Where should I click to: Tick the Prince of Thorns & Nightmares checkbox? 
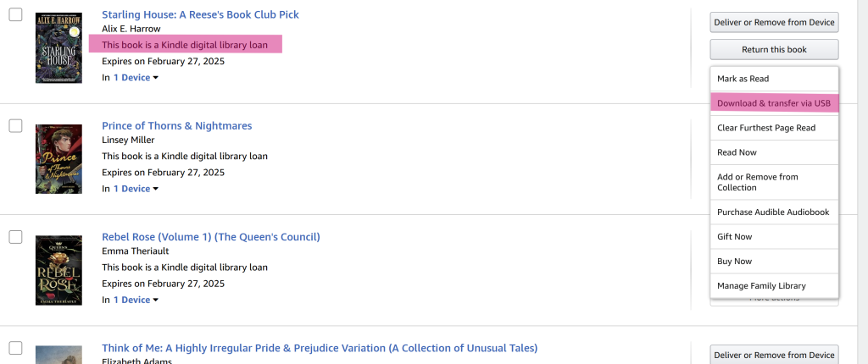[15, 126]
